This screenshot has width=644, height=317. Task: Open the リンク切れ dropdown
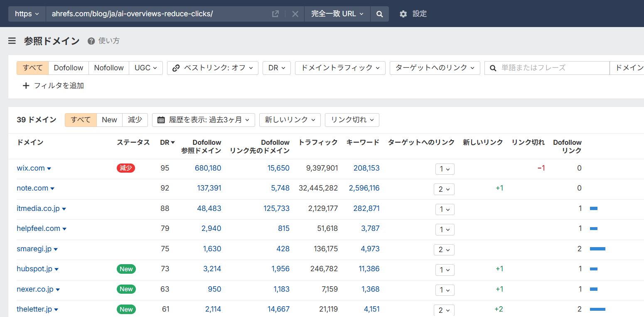click(x=352, y=120)
